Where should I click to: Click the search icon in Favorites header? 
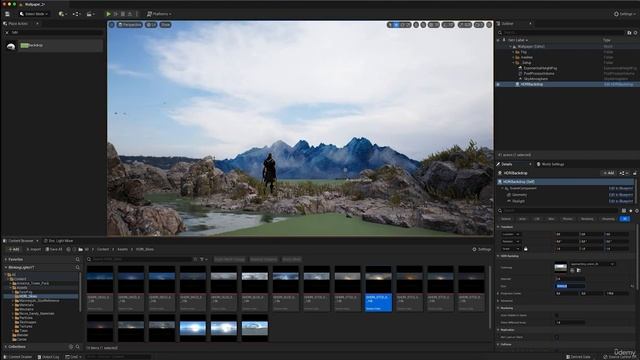(x=78, y=260)
